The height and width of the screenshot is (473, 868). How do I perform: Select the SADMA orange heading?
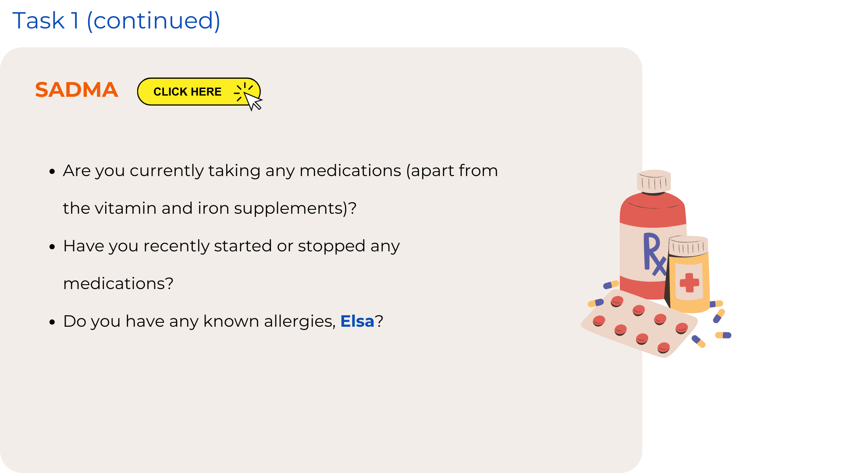coord(77,90)
